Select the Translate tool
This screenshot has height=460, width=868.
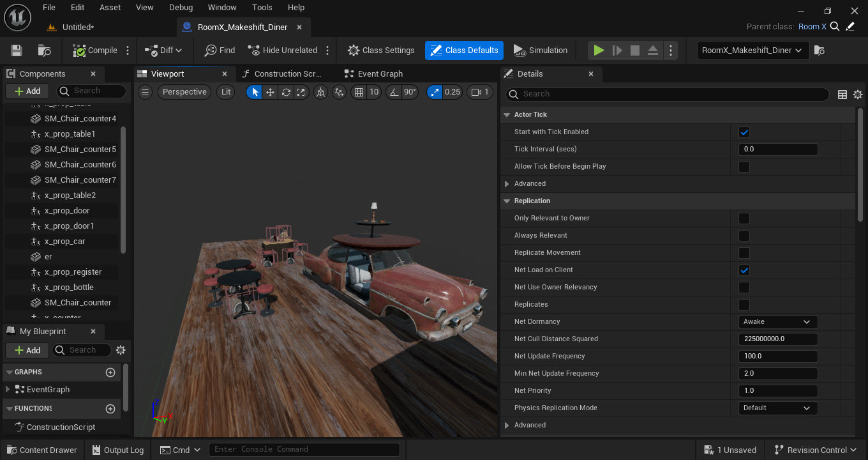[270, 92]
